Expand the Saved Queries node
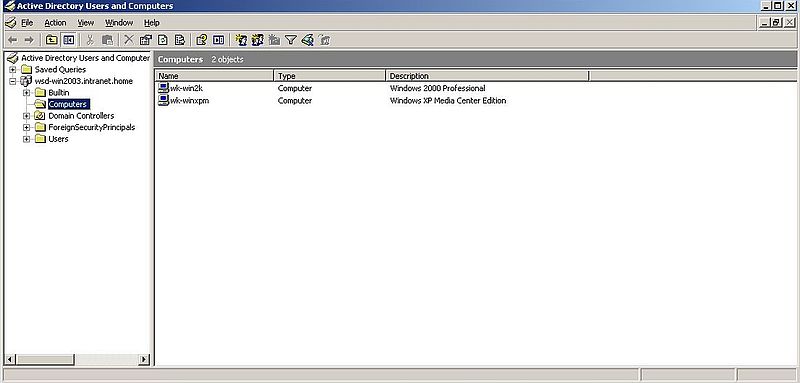Screen dimensions: 800x383 (13, 69)
